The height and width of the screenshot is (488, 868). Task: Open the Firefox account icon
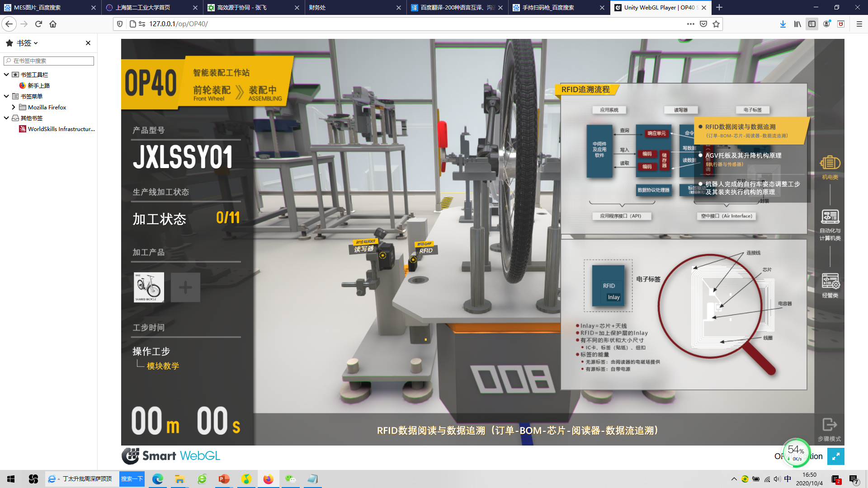coord(826,24)
